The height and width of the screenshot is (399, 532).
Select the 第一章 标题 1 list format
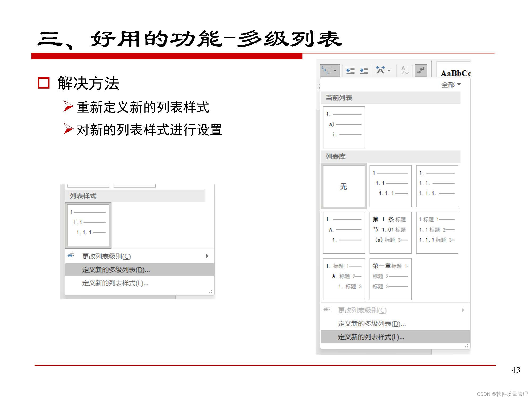click(x=390, y=279)
